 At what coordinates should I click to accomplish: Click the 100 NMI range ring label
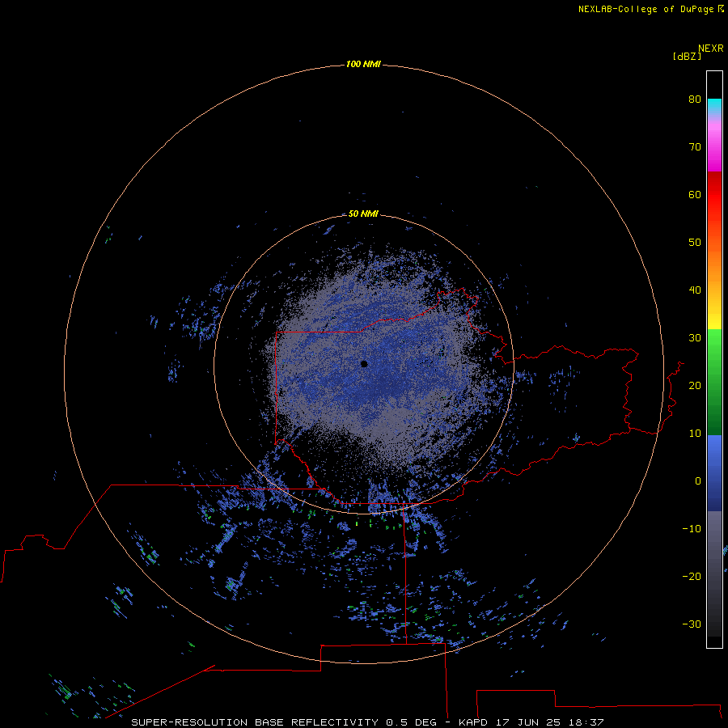(363, 64)
